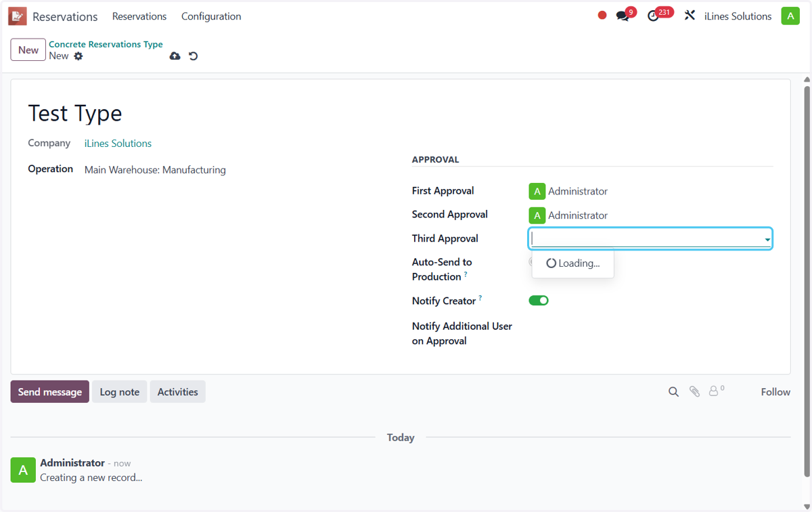Click the Administrator name in chatter
This screenshot has width=812, height=512.
[72, 463]
